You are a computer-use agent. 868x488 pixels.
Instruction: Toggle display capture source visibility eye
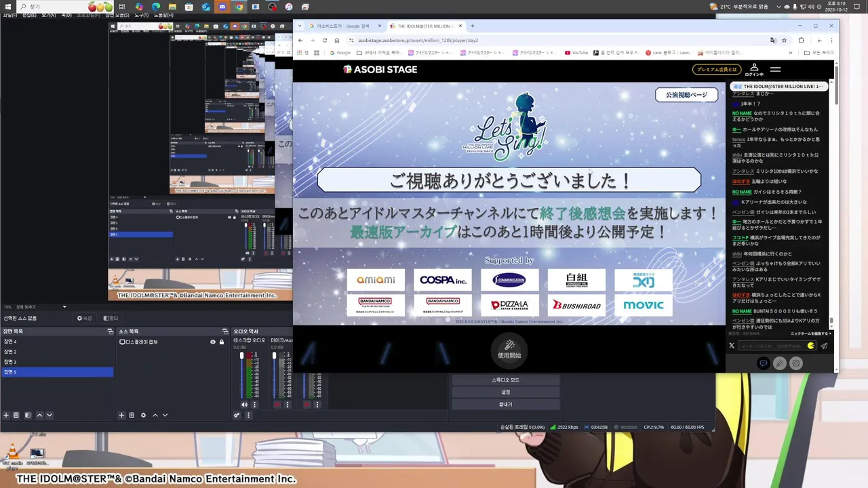[x=212, y=342]
